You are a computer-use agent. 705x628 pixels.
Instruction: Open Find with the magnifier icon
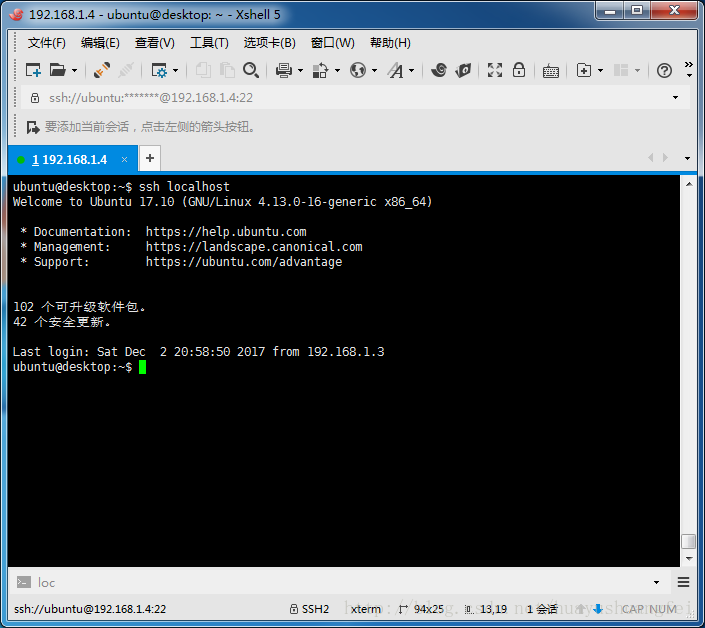click(251, 70)
